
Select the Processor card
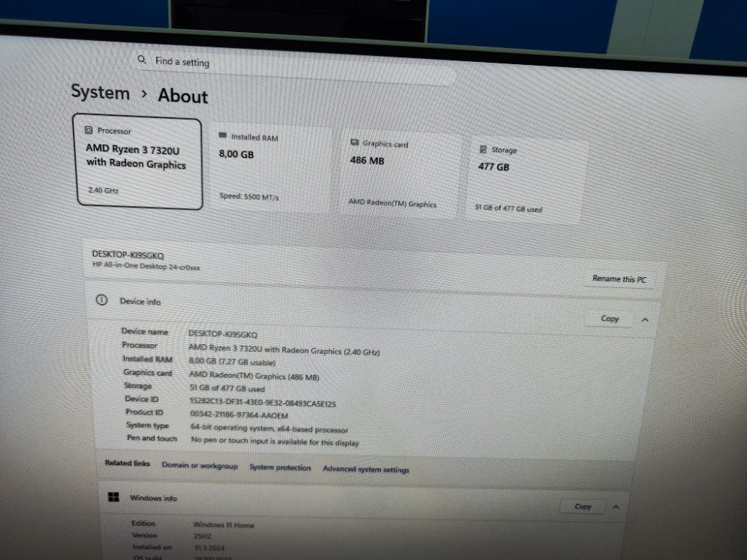pyautogui.click(x=138, y=162)
